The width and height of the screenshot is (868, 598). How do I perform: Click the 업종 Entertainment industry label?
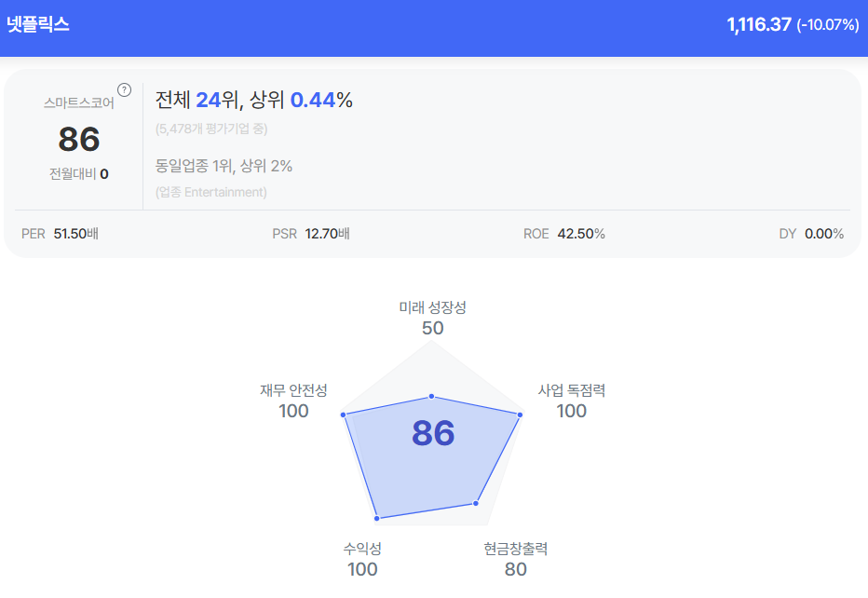pyautogui.click(x=211, y=192)
